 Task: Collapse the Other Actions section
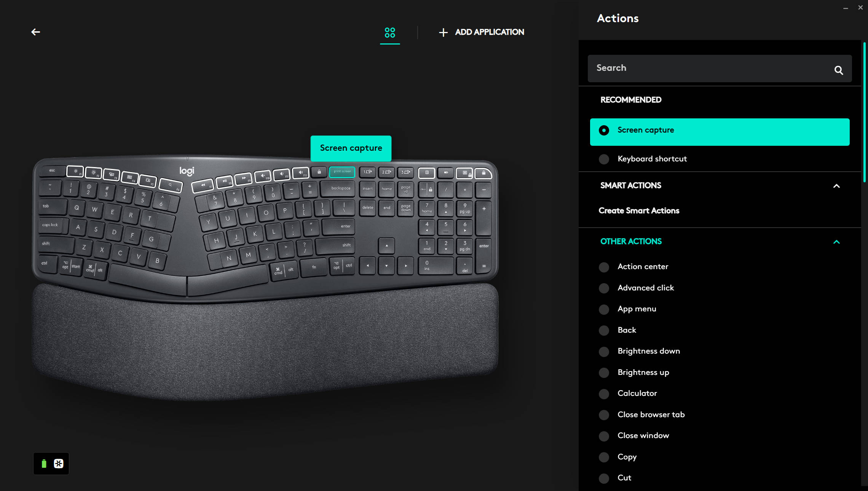tap(836, 241)
